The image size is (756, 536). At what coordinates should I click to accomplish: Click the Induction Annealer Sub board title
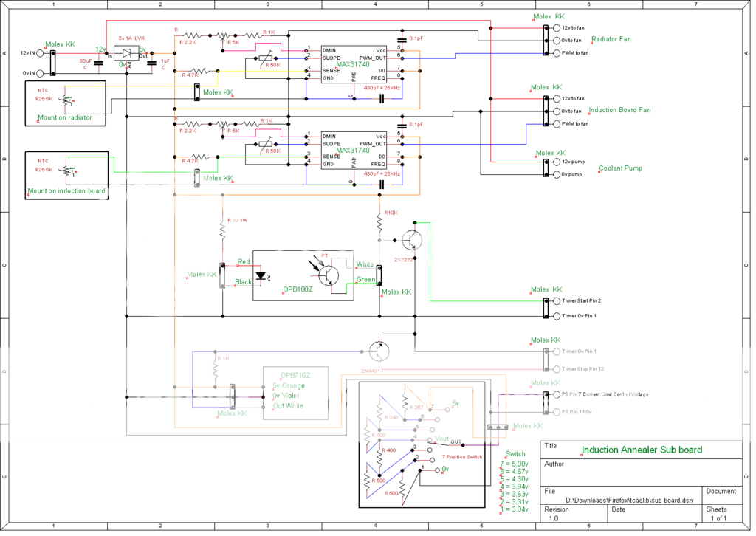click(642, 450)
